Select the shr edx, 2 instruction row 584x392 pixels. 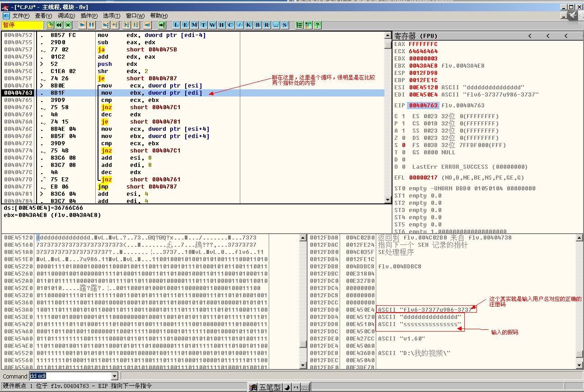click(x=194, y=71)
